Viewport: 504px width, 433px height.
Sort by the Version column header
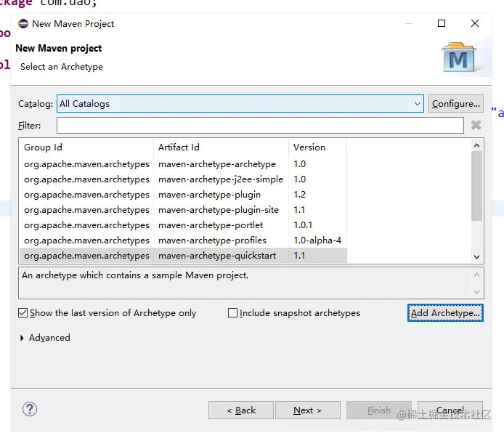[318, 147]
